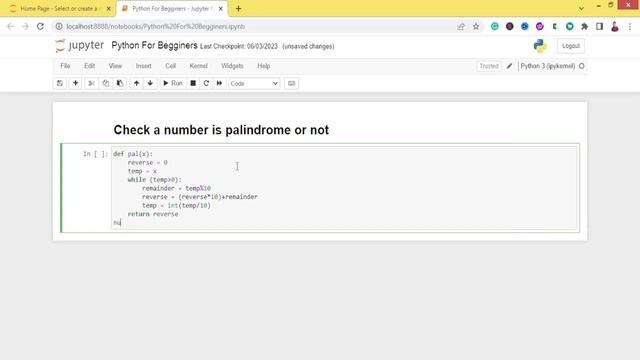Open the cell type Code dropdown
The height and width of the screenshot is (360, 640).
click(x=254, y=83)
